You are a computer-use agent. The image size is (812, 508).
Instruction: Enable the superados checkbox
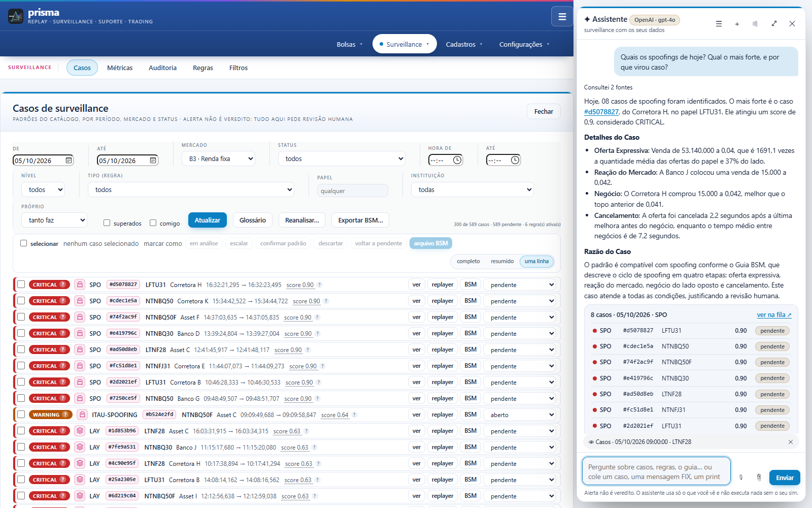(107, 223)
